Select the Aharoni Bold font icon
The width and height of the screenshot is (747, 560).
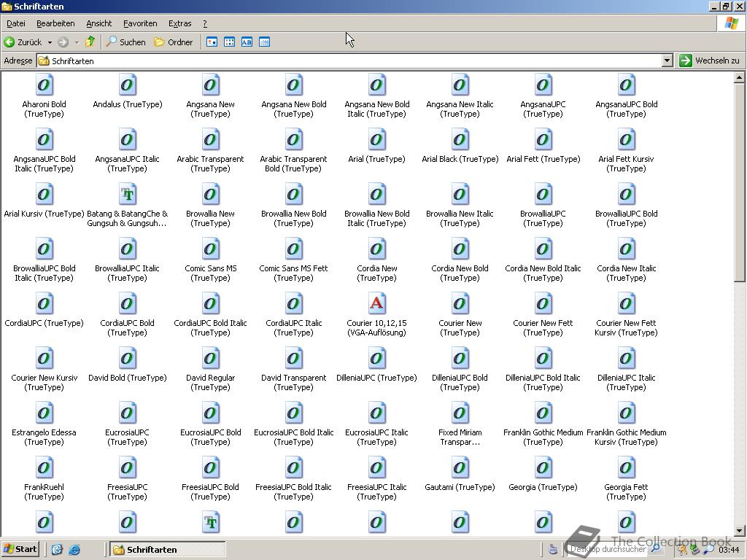pyautogui.click(x=44, y=86)
